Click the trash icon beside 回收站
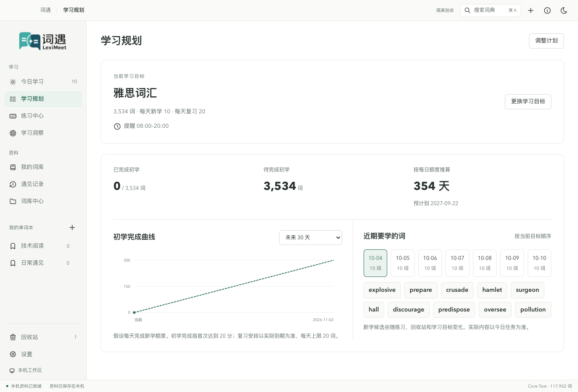This screenshot has height=392, width=578. [x=13, y=337]
